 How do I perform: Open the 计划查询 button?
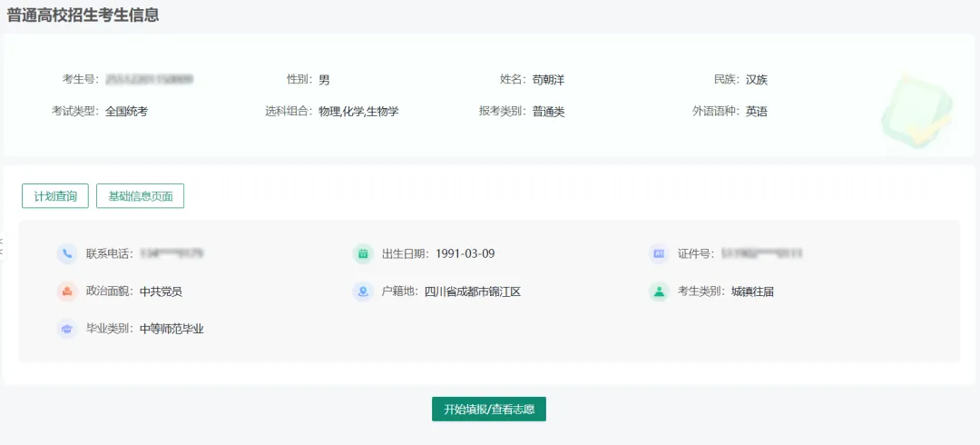[x=55, y=196]
